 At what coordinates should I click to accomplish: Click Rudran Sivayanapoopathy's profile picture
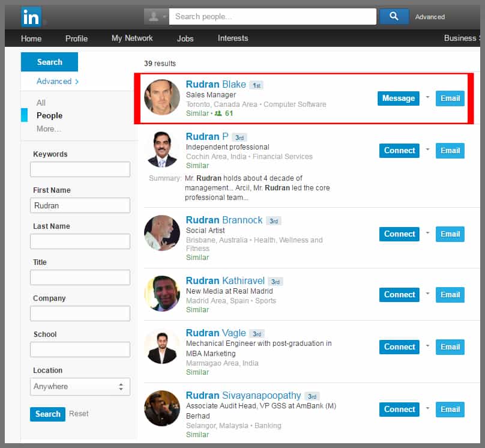coord(162,408)
